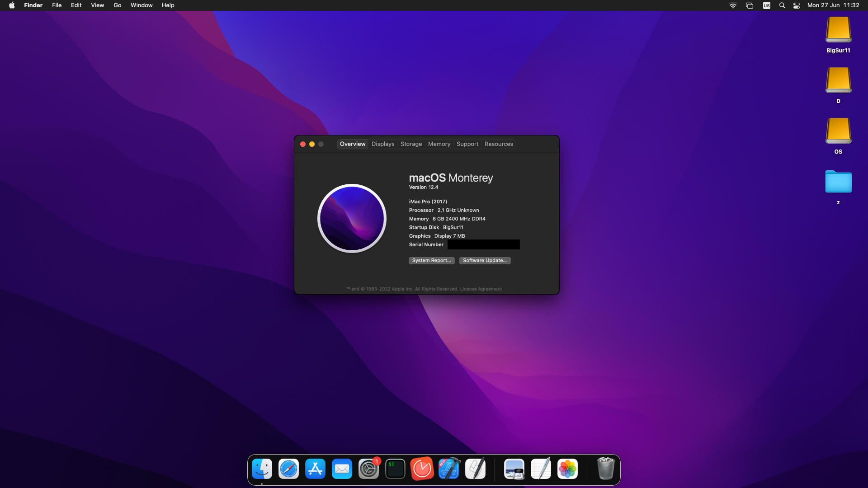Screen dimensions: 868x488
Task: Expand the Storage tab
Action: (411, 144)
